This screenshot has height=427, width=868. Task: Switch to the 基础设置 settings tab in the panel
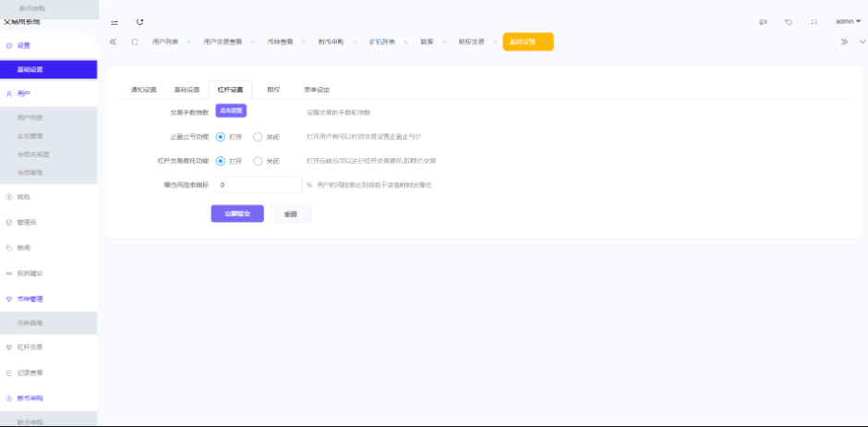point(187,90)
